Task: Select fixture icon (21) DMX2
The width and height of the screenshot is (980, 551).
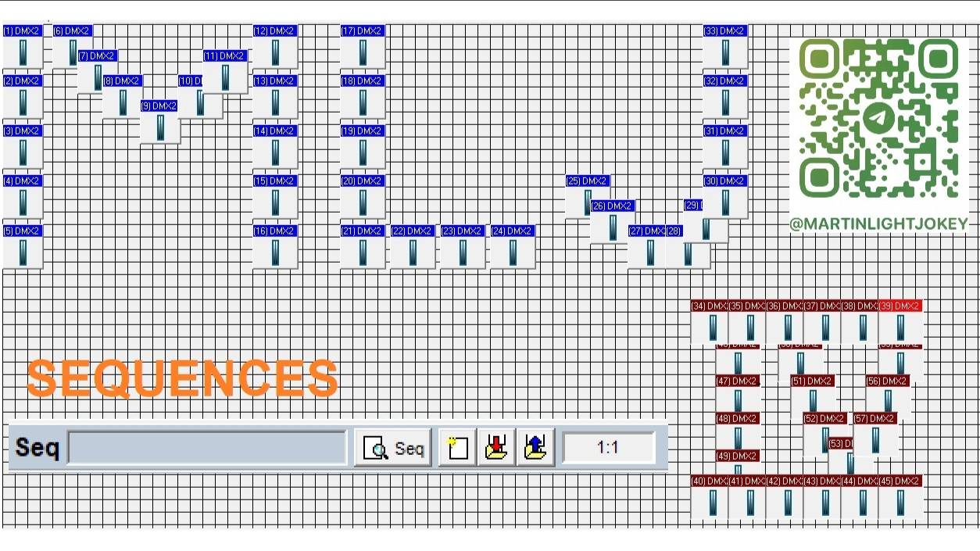Action: (x=363, y=247)
